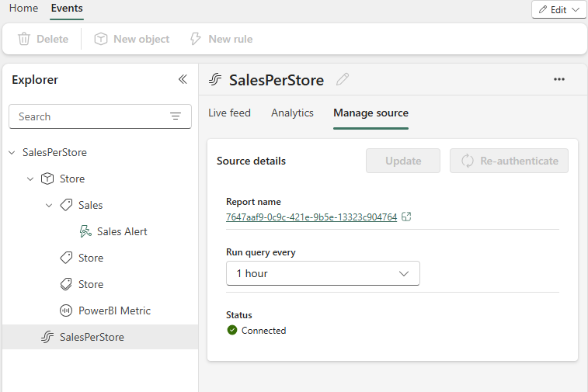The image size is (588, 392).
Task: Select the Manage source tab
Action: point(371,113)
